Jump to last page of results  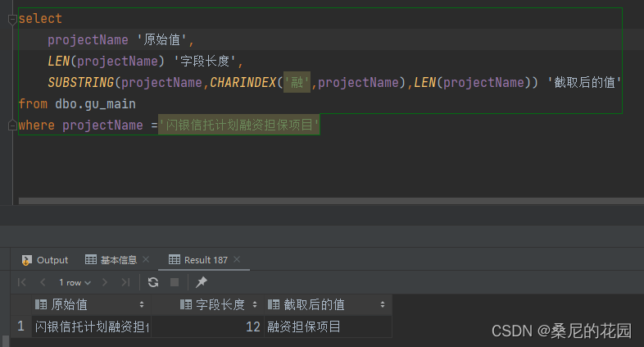[x=125, y=282]
